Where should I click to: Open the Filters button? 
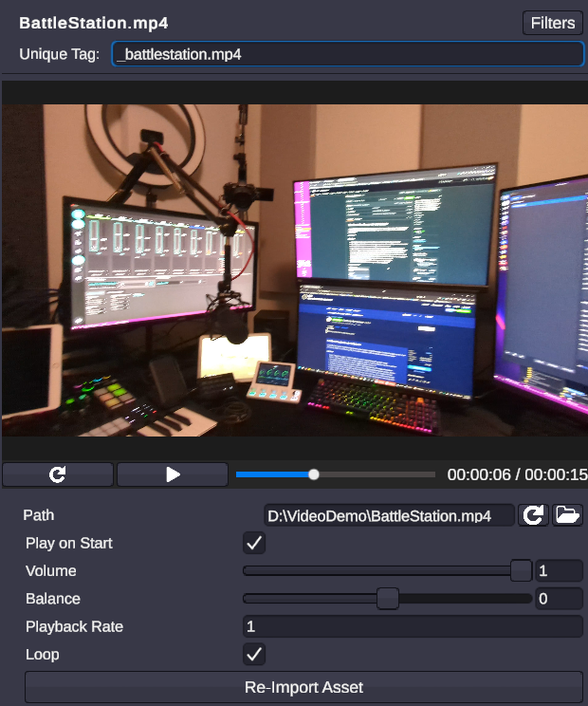[x=553, y=23]
